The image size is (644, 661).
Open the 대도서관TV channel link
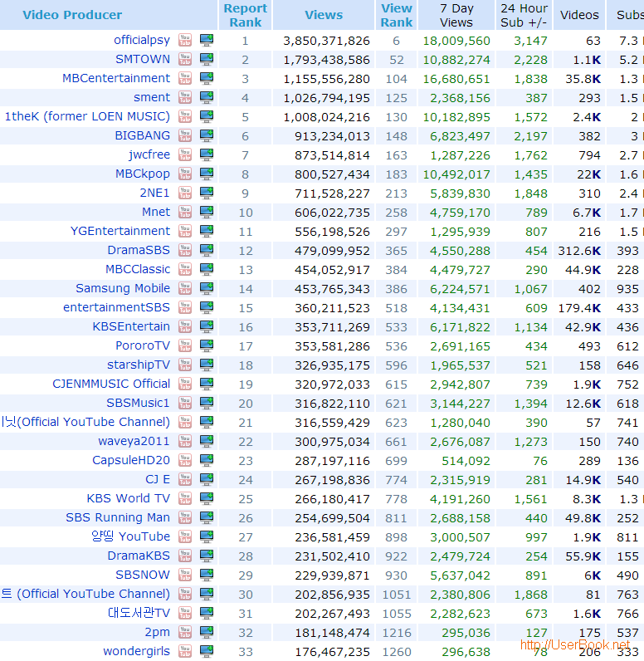139,613
